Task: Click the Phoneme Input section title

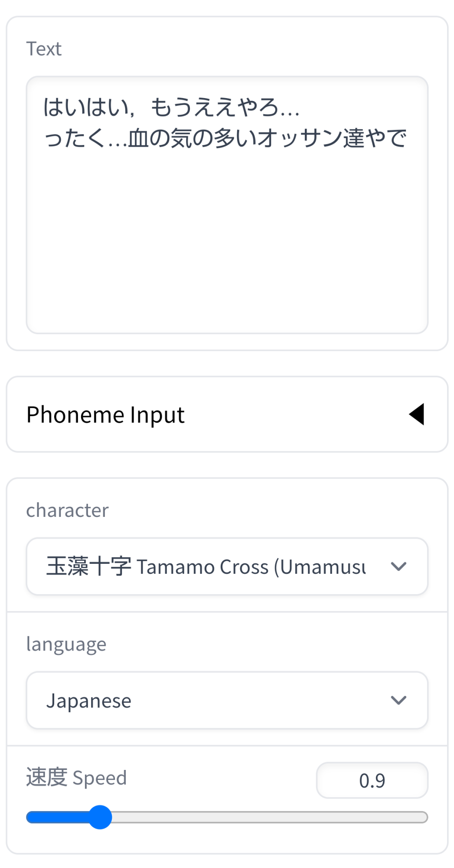Action: pyautogui.click(x=105, y=414)
